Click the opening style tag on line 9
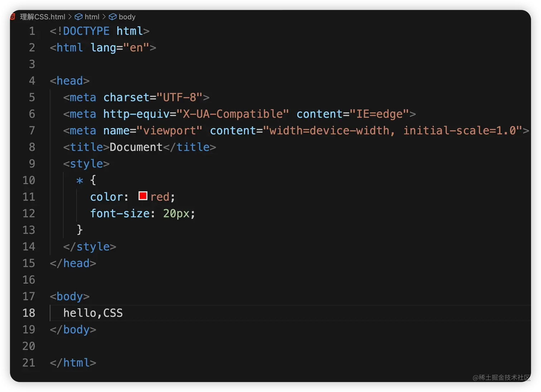The height and width of the screenshot is (392, 541). click(86, 164)
